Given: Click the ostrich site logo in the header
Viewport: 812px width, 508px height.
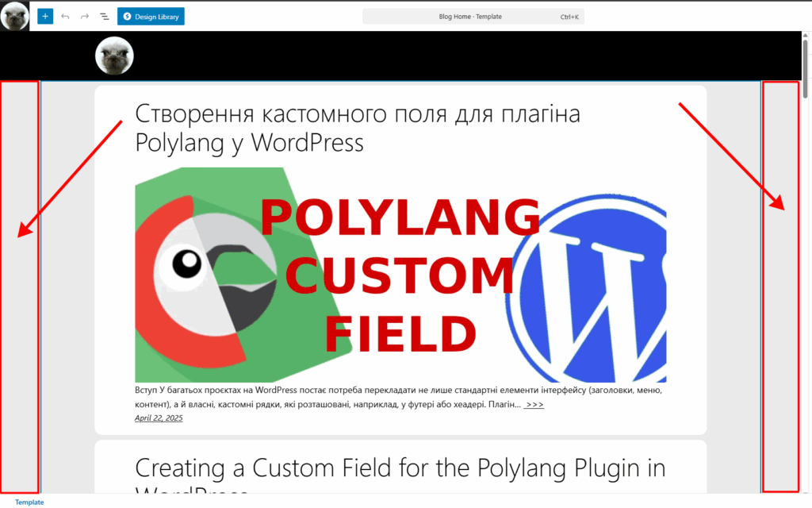Looking at the screenshot, I should point(114,56).
